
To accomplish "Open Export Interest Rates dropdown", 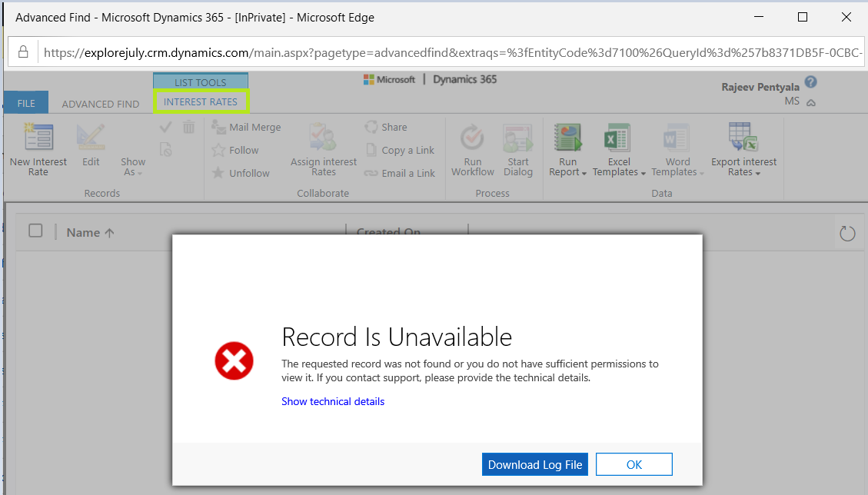I will coord(743,167).
